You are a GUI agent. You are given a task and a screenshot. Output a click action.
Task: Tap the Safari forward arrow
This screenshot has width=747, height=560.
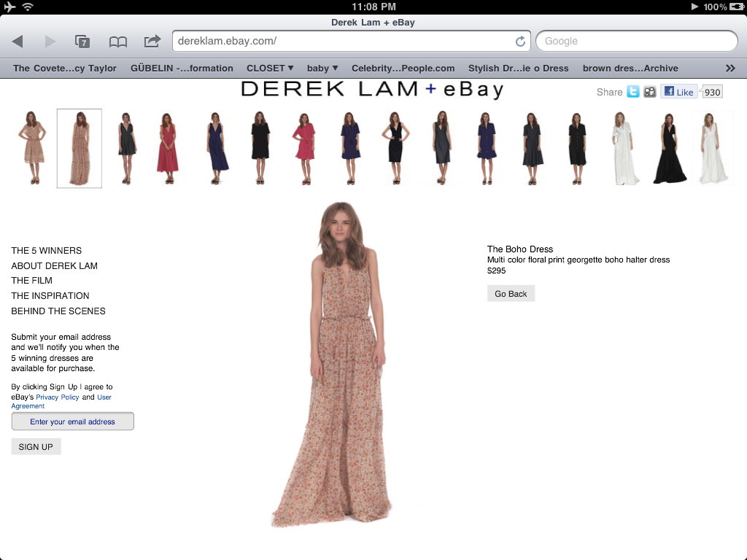50,42
